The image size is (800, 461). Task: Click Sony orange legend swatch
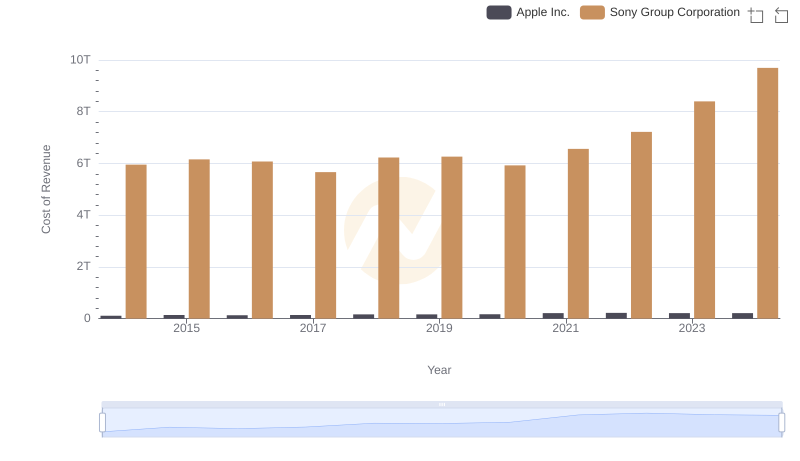pyautogui.click(x=592, y=12)
